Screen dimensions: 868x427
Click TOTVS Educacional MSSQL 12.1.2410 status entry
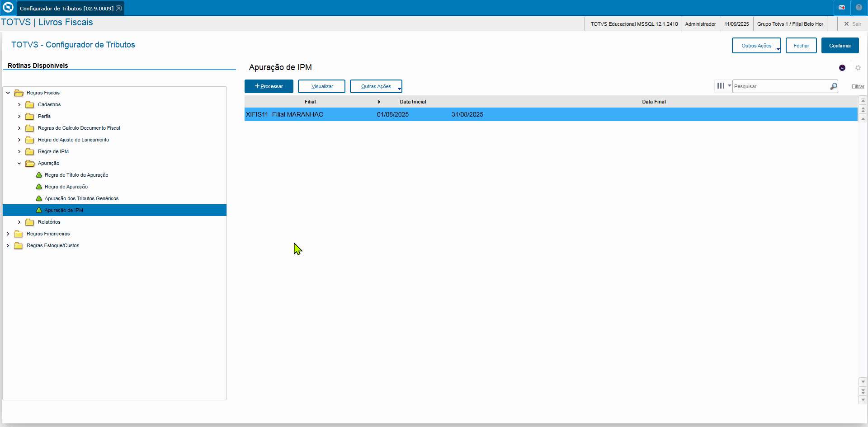634,24
